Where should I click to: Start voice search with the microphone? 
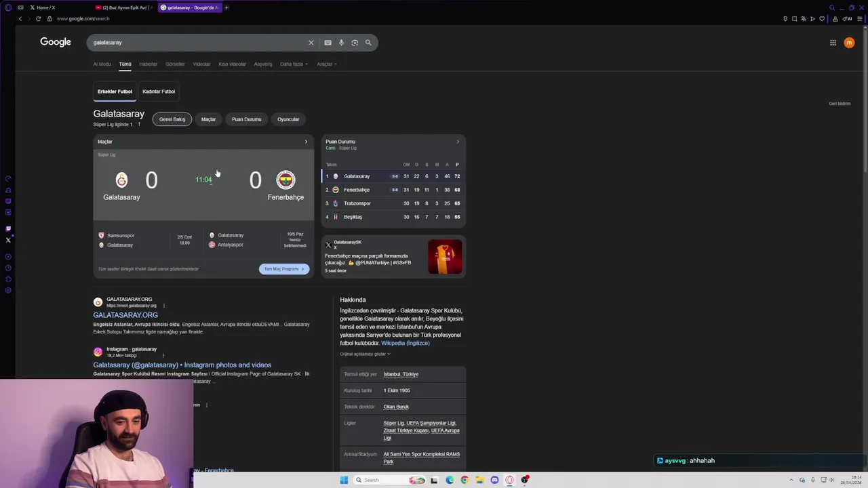pyautogui.click(x=341, y=43)
